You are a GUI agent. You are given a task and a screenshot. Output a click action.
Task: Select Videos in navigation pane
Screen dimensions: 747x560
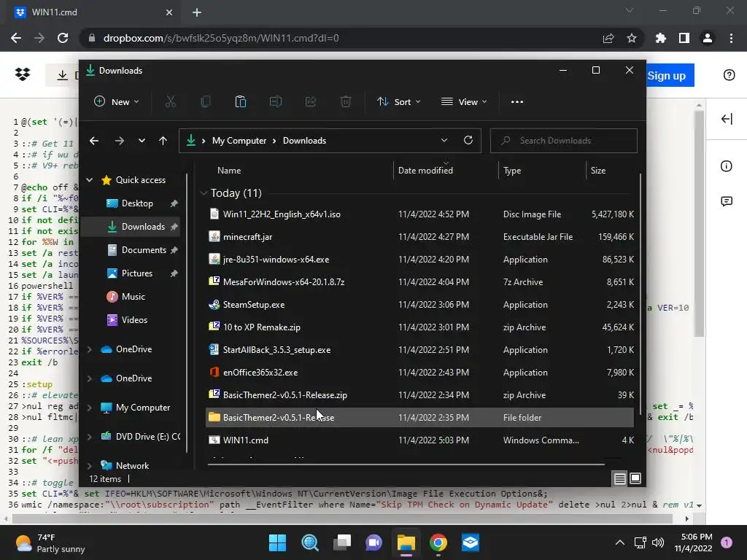click(134, 320)
